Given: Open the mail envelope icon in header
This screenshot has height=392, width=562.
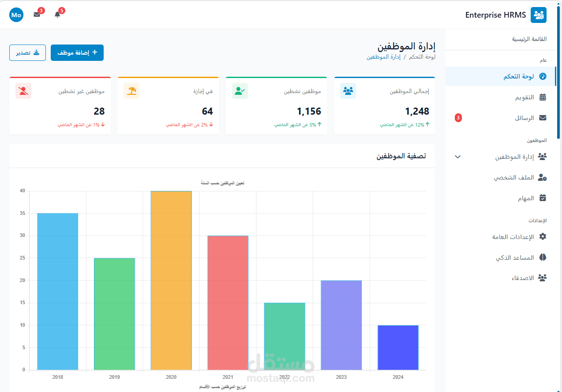Looking at the screenshot, I should 37,15.
